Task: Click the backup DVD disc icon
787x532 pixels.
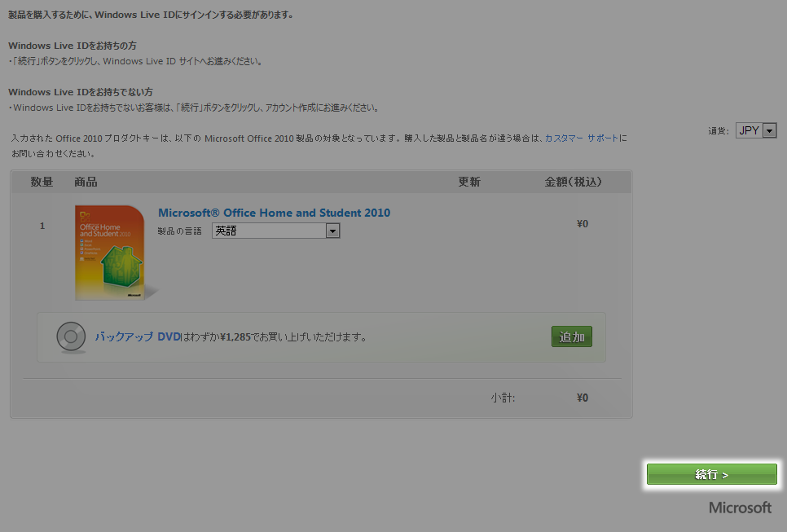Action: (71, 337)
